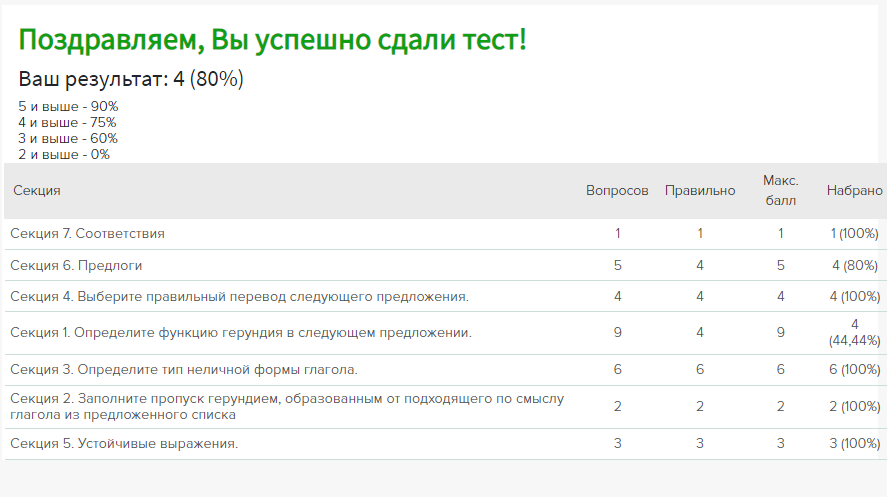Click the 'Набрано' column header
The image size is (887, 497).
pyautogui.click(x=854, y=190)
